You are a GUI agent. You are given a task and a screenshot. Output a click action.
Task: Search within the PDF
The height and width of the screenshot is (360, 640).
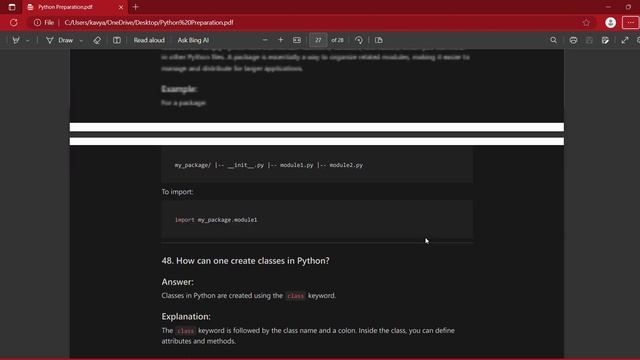click(553, 40)
